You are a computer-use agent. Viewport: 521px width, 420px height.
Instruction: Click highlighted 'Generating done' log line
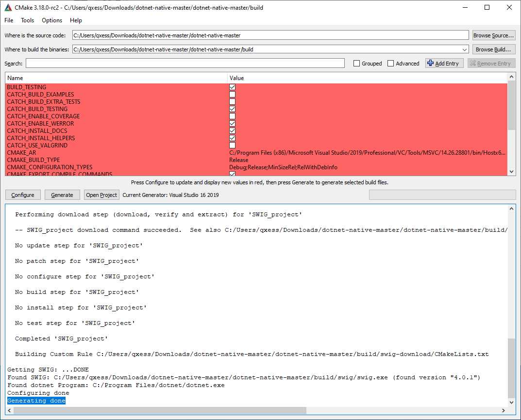coord(36,401)
